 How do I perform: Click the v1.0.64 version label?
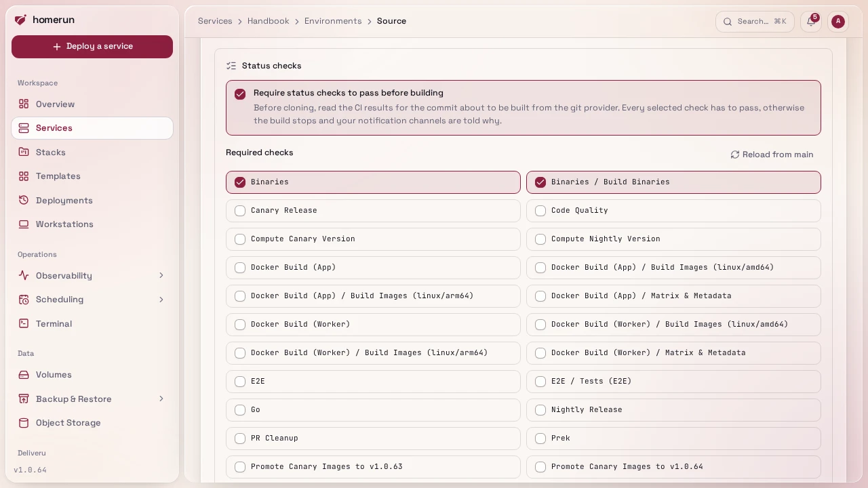pos(30,470)
